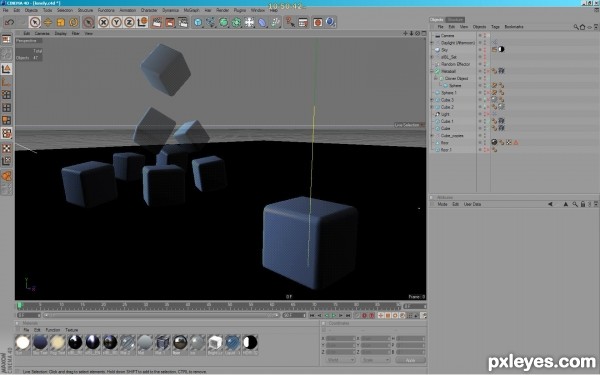Viewport: 600px width, 375px height.
Task: Click the black-white material tag on Sky
Action: point(501,49)
